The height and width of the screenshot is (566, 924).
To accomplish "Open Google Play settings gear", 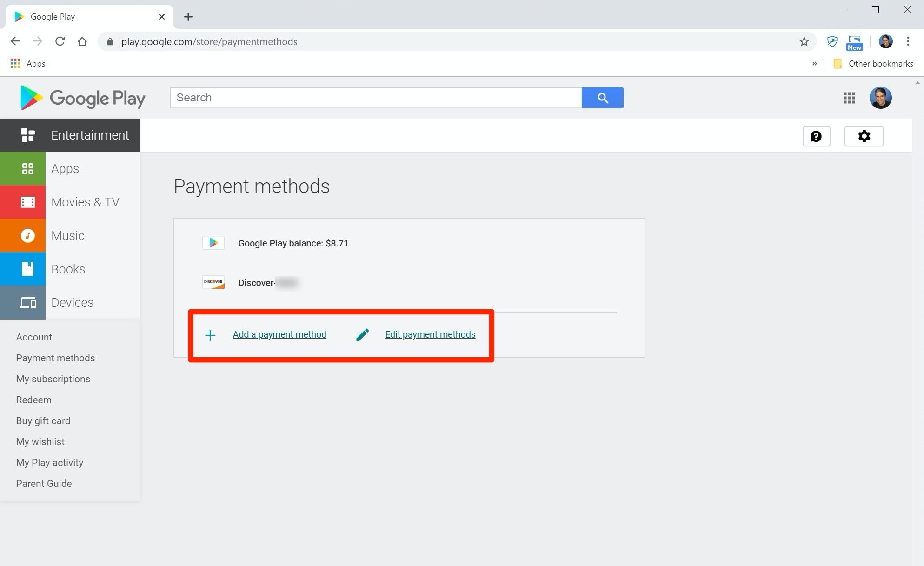I will (x=864, y=136).
